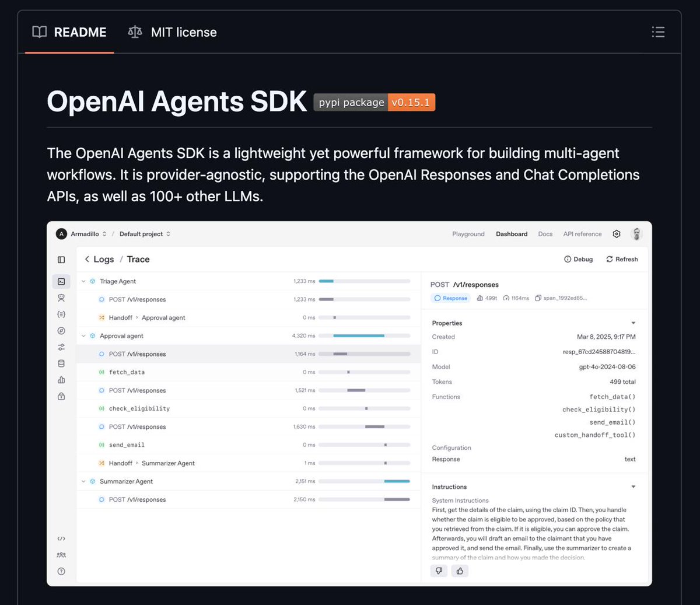Open the sliders icon in sidebar
700x605 pixels.
coord(61,347)
